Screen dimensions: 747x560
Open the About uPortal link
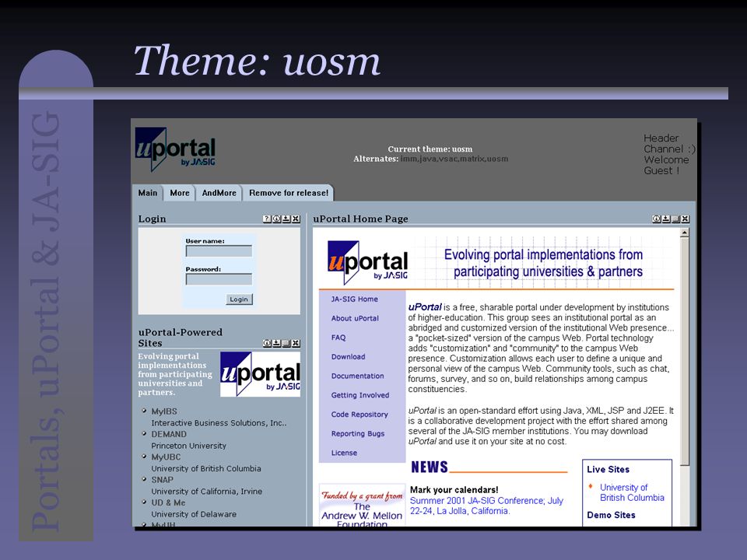(355, 318)
